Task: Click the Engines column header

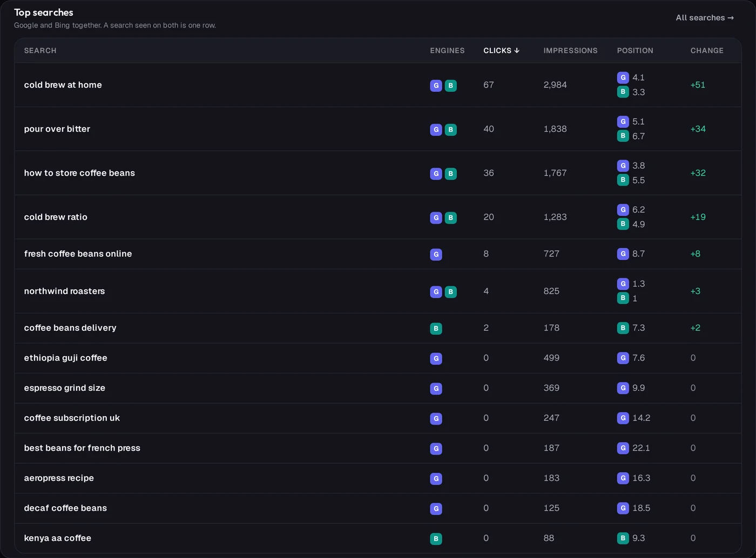Action: [447, 51]
